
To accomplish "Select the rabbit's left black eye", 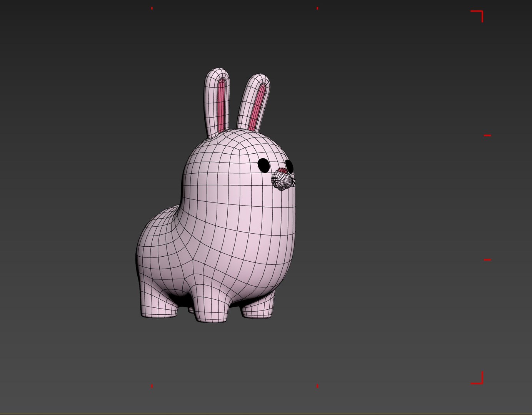I will pos(263,165).
